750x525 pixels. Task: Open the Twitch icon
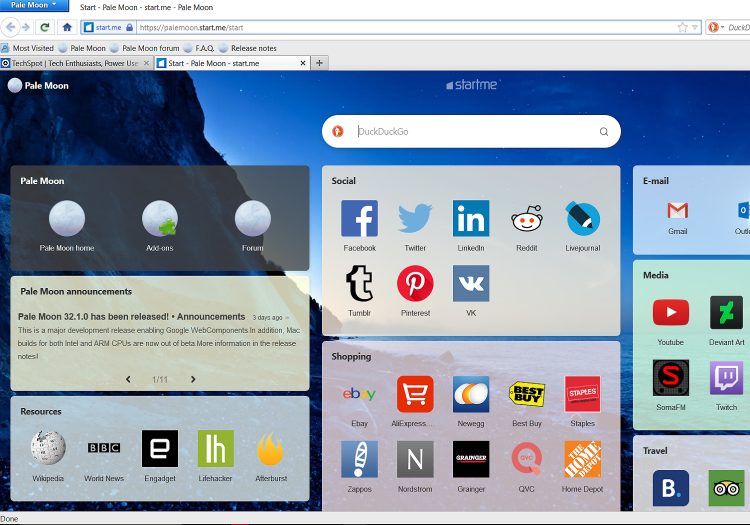click(x=727, y=377)
